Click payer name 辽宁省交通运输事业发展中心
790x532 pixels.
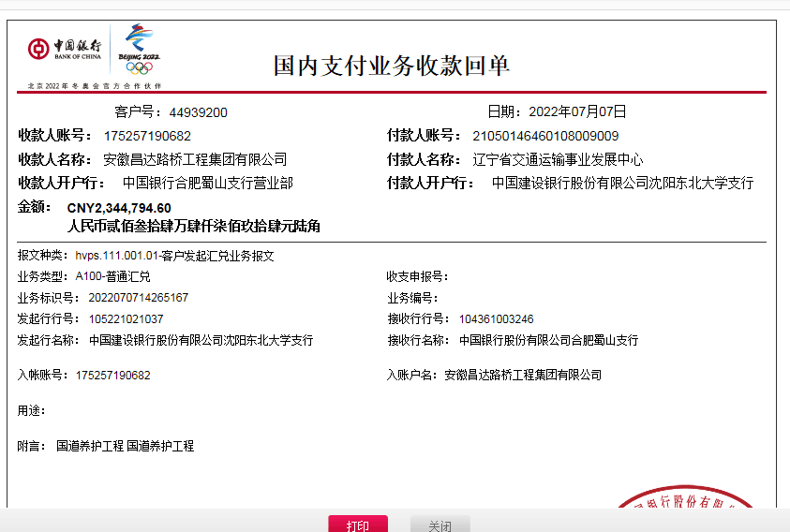pyautogui.click(x=558, y=159)
